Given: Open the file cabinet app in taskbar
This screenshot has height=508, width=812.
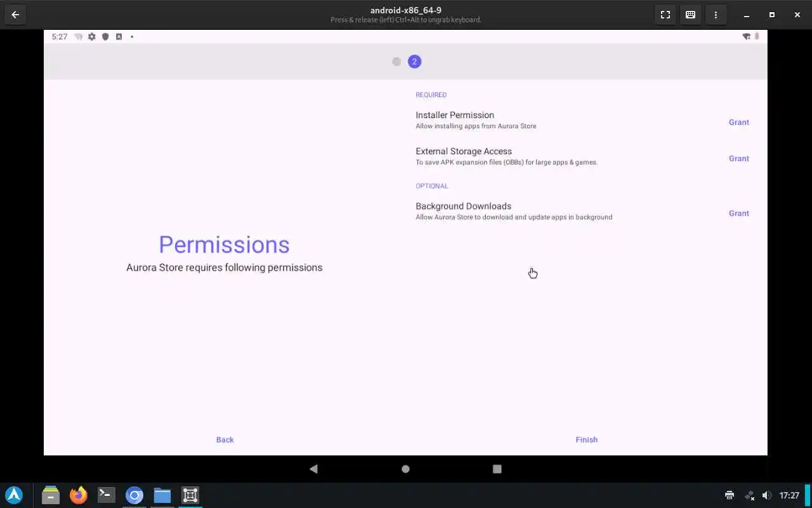Looking at the screenshot, I should (51, 495).
